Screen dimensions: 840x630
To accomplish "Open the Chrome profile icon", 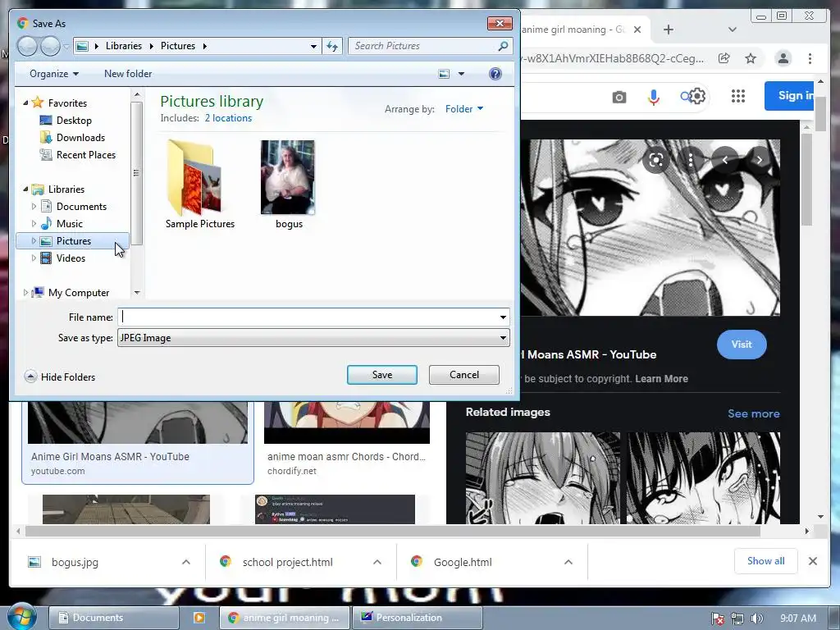I will tap(783, 58).
